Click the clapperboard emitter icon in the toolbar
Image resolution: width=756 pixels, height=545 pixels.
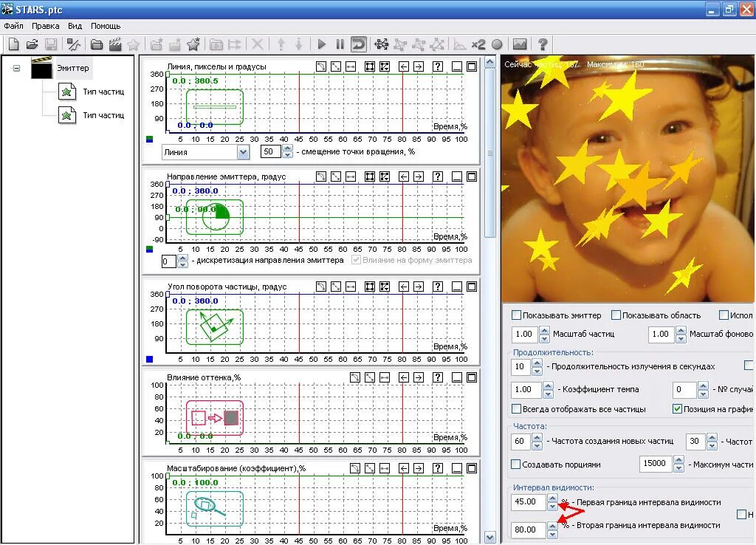114,44
